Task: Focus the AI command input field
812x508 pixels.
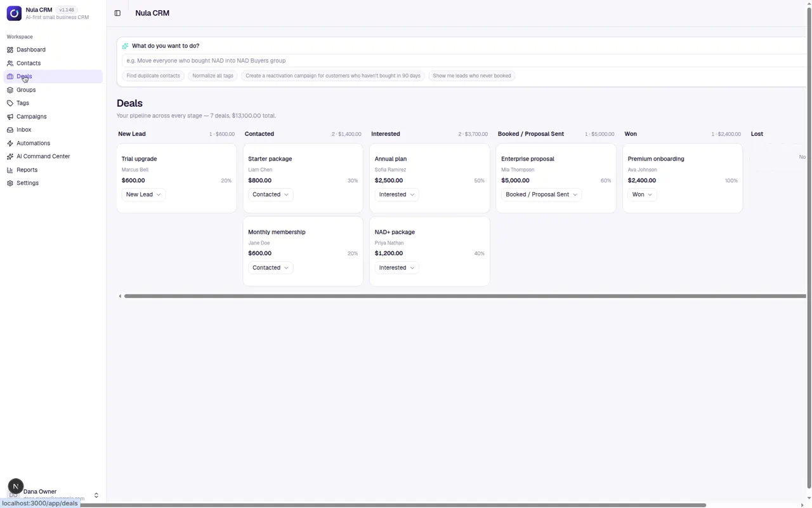Action: coord(464,60)
